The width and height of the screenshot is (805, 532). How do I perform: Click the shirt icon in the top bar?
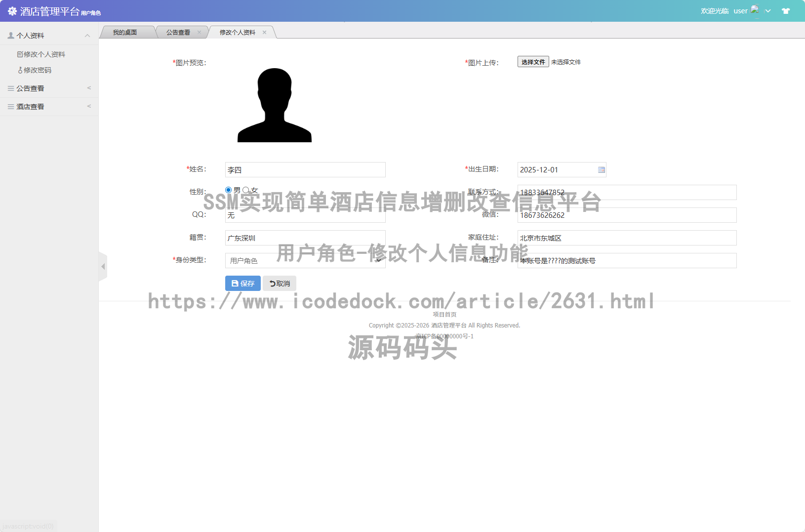pos(786,10)
